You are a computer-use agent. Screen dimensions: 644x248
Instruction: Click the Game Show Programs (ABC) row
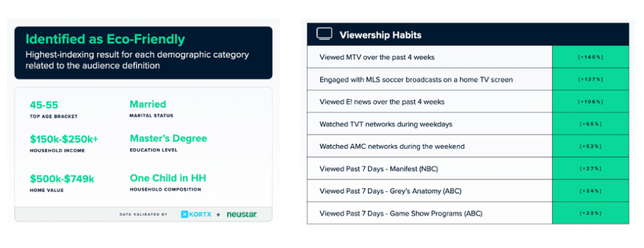coord(430,213)
